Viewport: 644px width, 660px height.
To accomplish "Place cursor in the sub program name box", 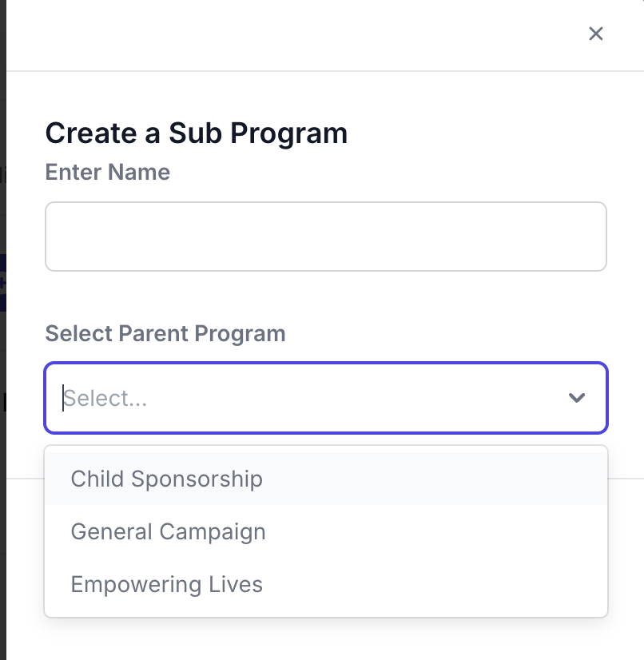I will point(325,237).
